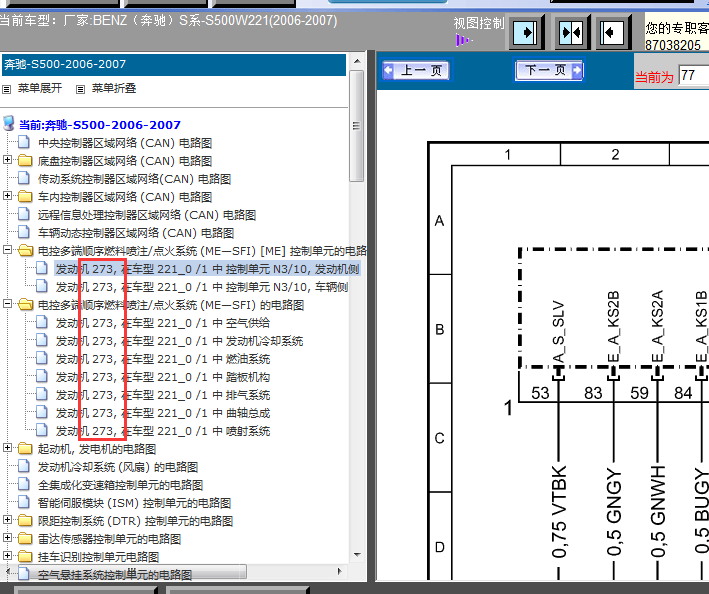The width and height of the screenshot is (709, 594).
Task: Select 控制单元 N3/10, 发动机侧 item
Action: point(208,269)
